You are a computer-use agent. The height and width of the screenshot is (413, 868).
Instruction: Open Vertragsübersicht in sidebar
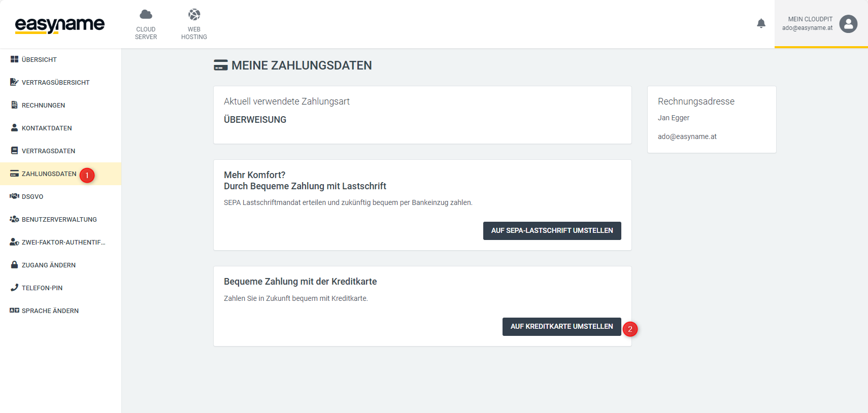pos(55,82)
